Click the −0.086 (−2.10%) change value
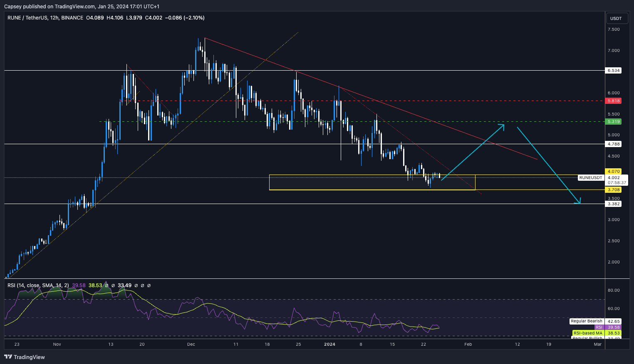Viewport: 634px width, 364px height. [x=185, y=18]
